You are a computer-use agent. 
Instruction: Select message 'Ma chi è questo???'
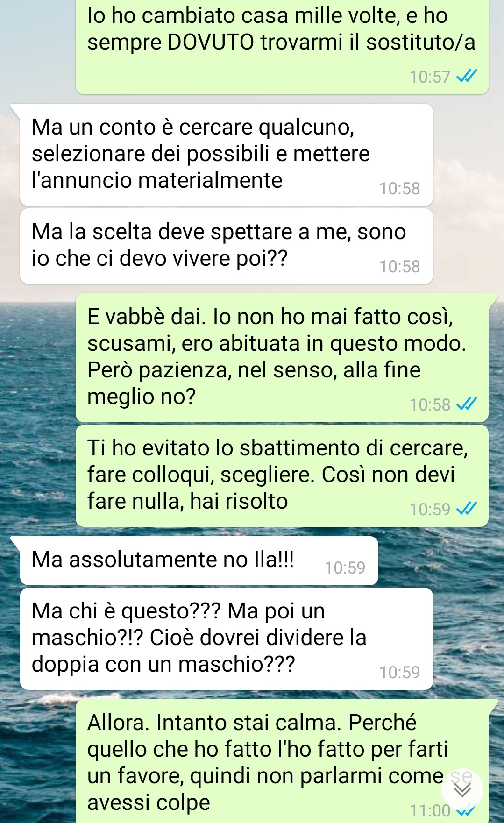[227, 639]
